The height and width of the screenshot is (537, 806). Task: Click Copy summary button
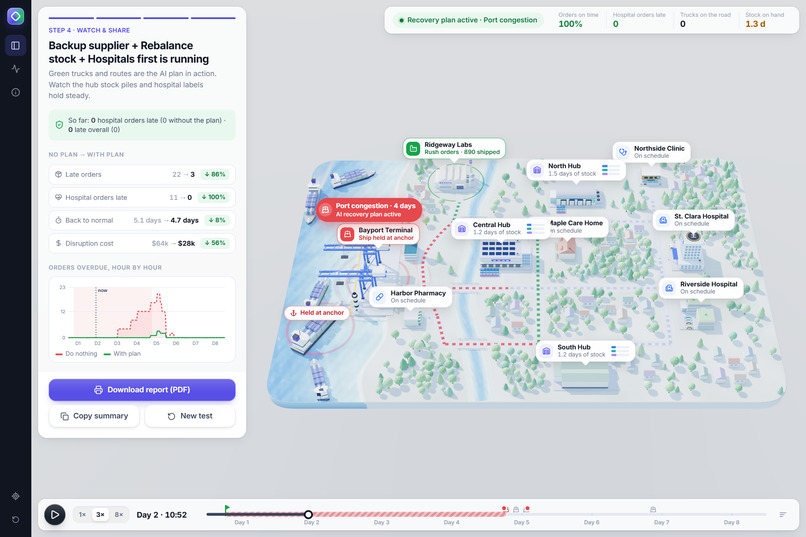click(94, 416)
